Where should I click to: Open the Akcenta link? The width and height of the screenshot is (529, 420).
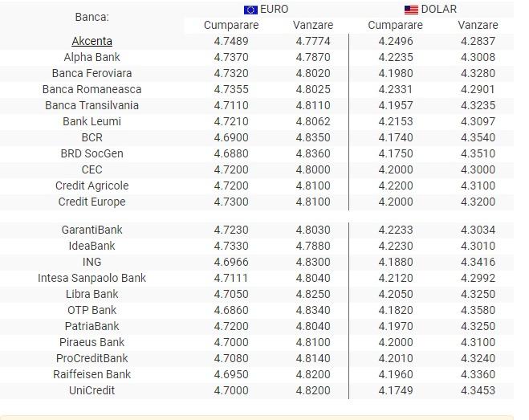click(x=92, y=41)
